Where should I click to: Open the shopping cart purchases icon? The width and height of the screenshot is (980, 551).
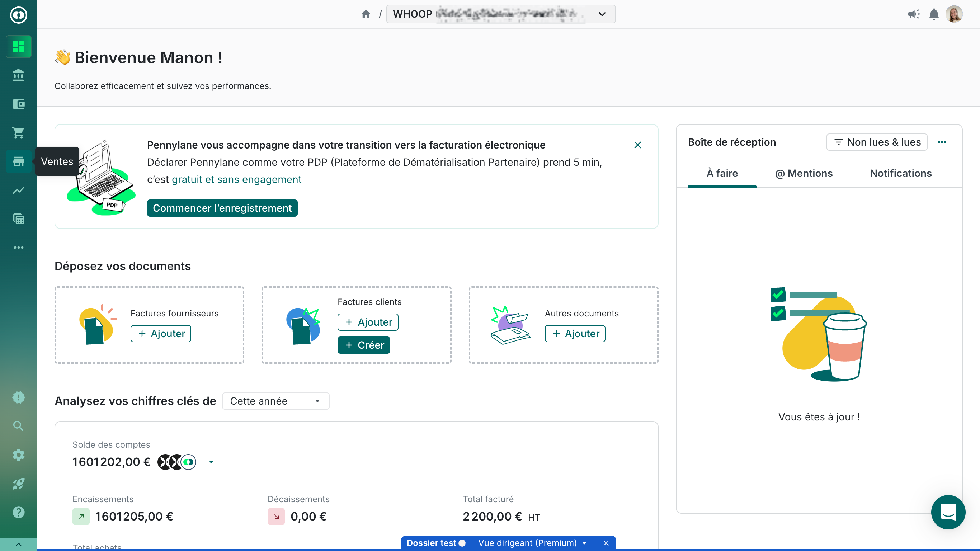point(18,132)
